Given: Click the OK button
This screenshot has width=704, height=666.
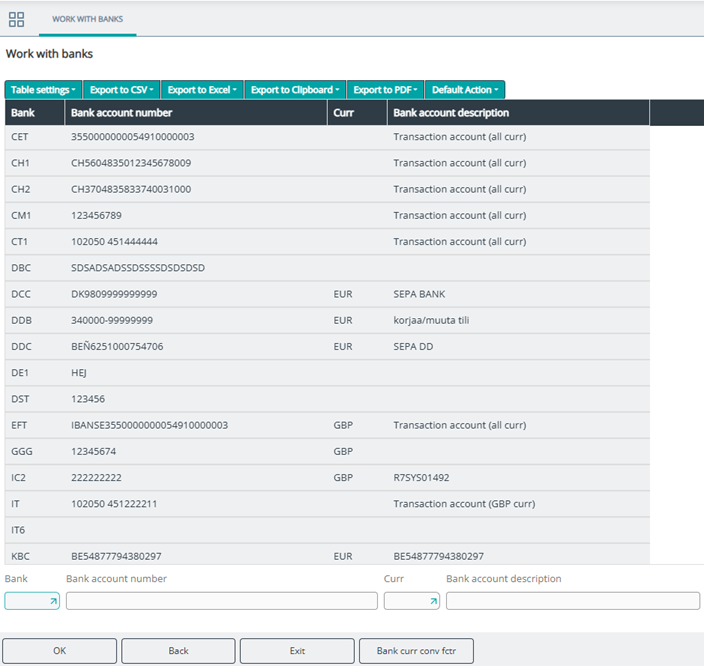Looking at the screenshot, I should click(59, 651).
